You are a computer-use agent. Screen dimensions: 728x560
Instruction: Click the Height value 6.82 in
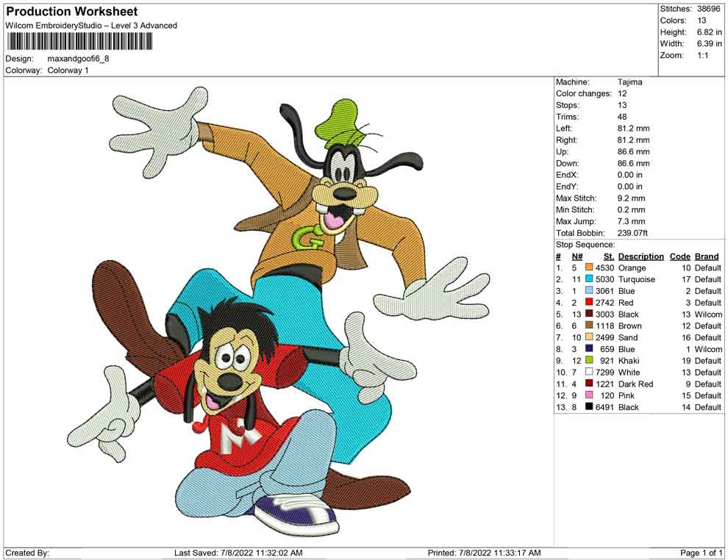tap(709, 32)
